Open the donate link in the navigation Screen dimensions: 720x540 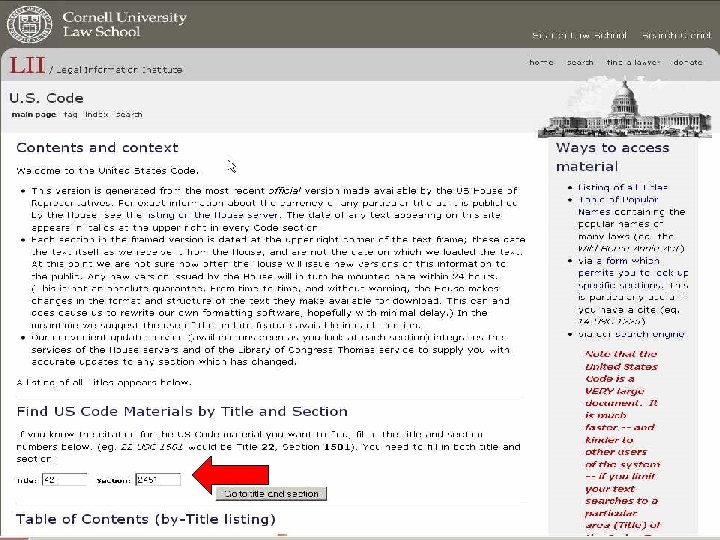[x=688, y=62]
